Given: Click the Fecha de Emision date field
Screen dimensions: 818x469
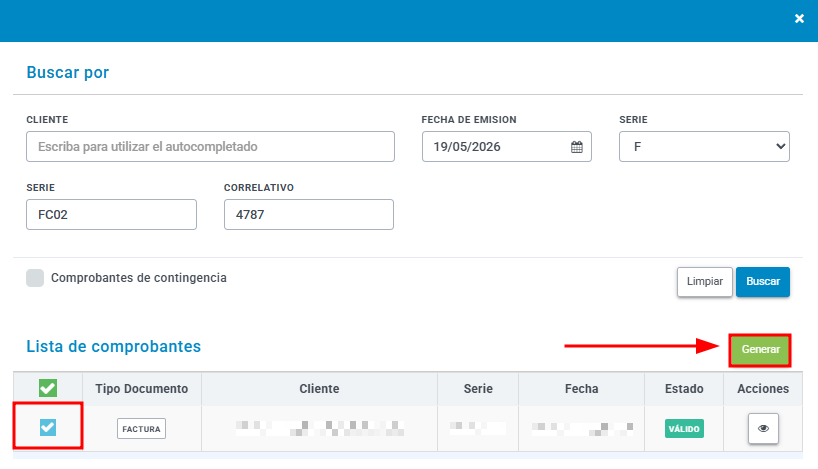Looking at the screenshot, I should pos(507,147).
